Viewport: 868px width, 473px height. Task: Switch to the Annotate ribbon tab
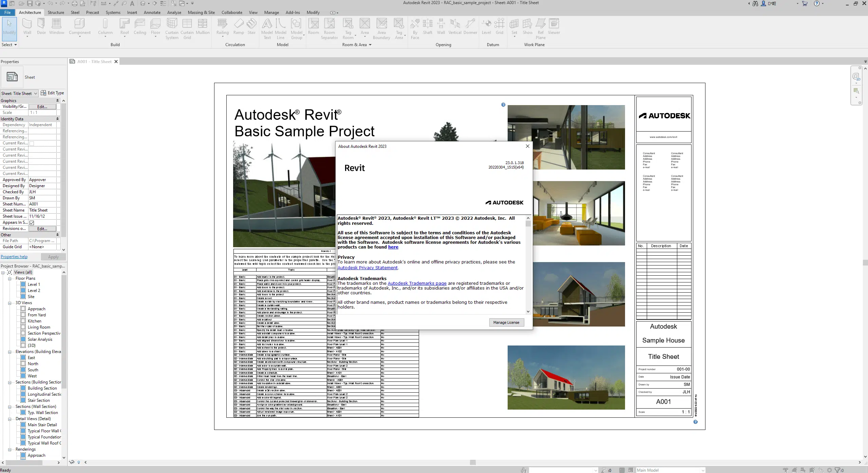tap(152, 12)
